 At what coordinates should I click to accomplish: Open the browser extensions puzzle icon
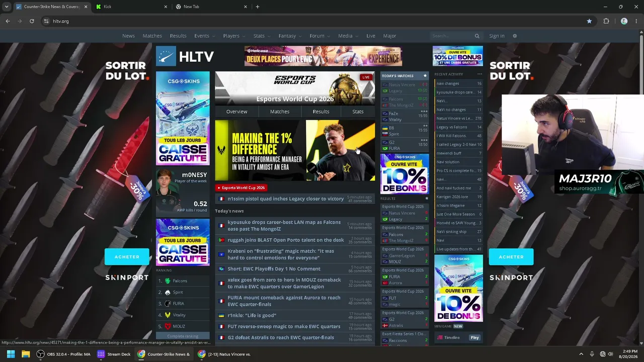pyautogui.click(x=606, y=21)
